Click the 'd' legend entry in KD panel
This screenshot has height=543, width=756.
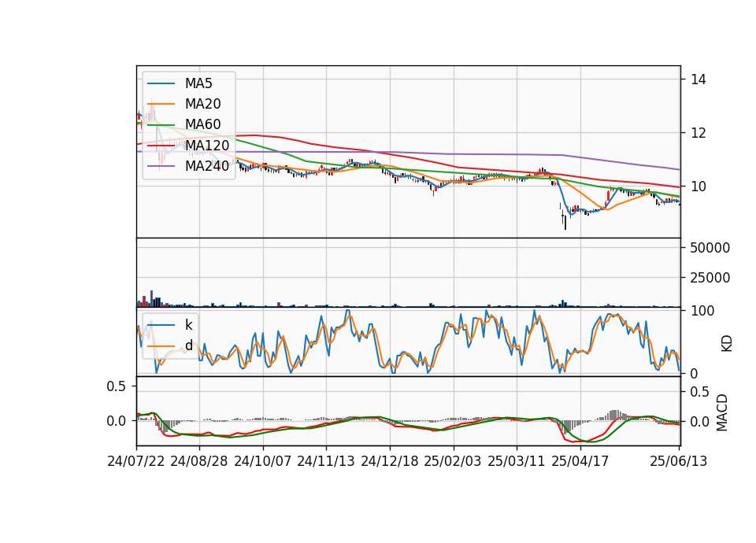(x=188, y=345)
